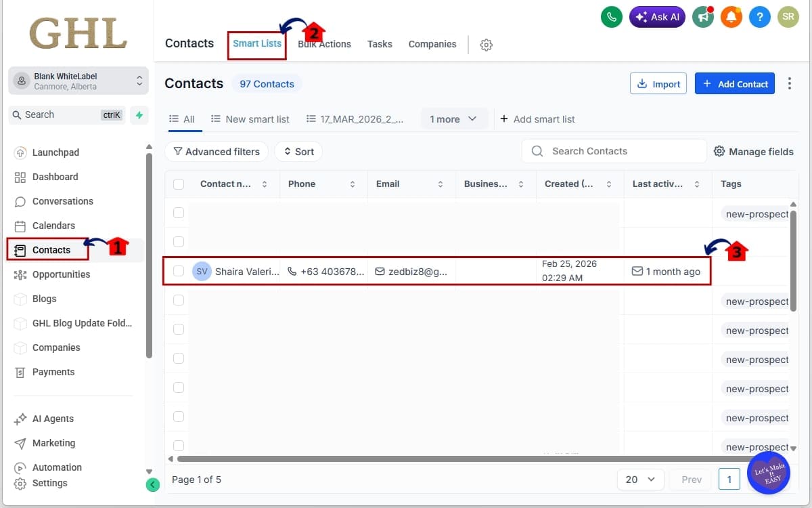
Task: Check the first contact row checkbox
Action: [x=177, y=212]
